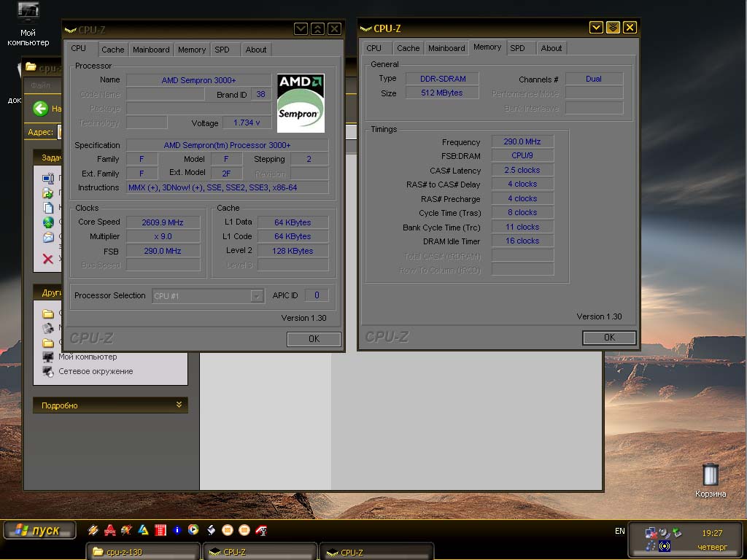Screen dimensions: 747x560
Task: Click the Core Speed value 2609.9 MHz
Action: click(x=163, y=222)
